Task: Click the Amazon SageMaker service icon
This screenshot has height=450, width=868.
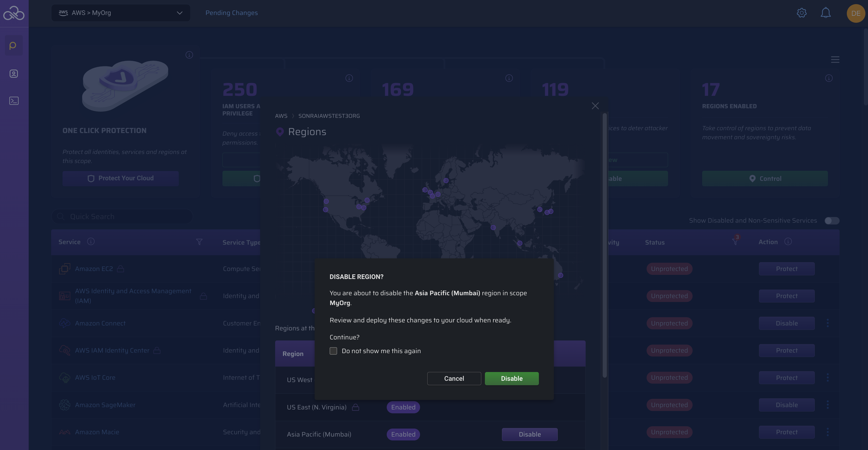Action: click(65, 405)
